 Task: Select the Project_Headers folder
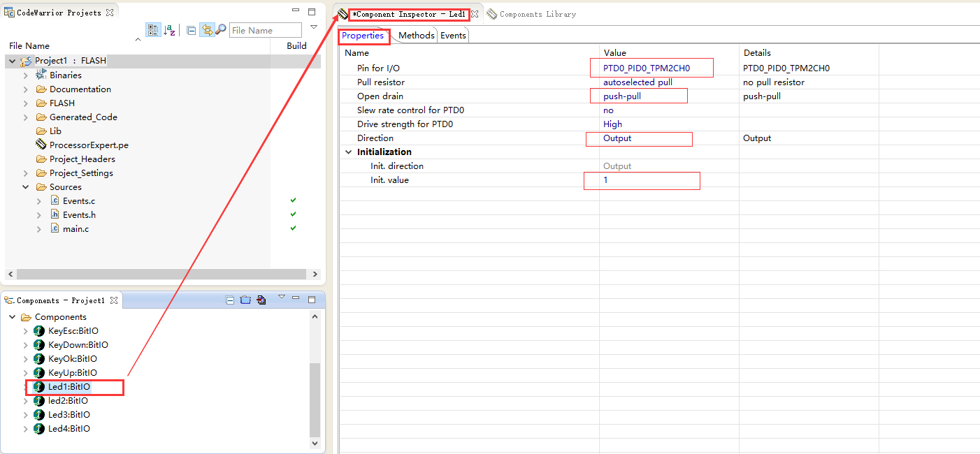[82, 159]
